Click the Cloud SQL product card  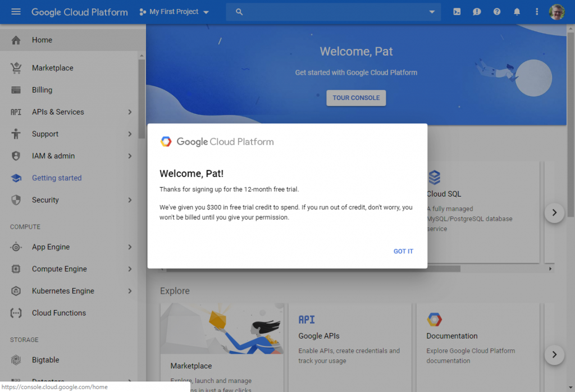coord(483,212)
